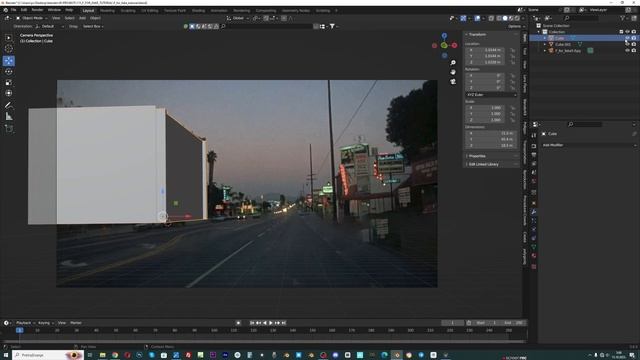Choose the Measure tool
Image resolution: width=640 pixels, height=360 pixels.
pyautogui.click(x=9, y=117)
